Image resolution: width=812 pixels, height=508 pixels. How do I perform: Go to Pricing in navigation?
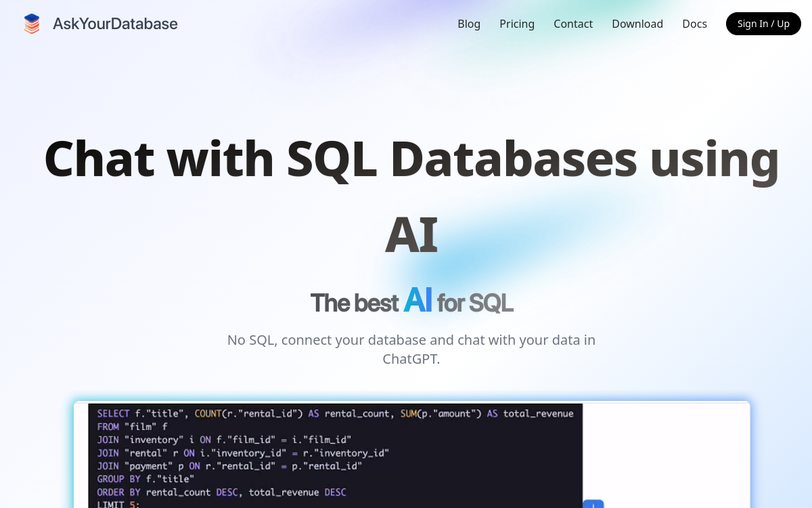517,24
